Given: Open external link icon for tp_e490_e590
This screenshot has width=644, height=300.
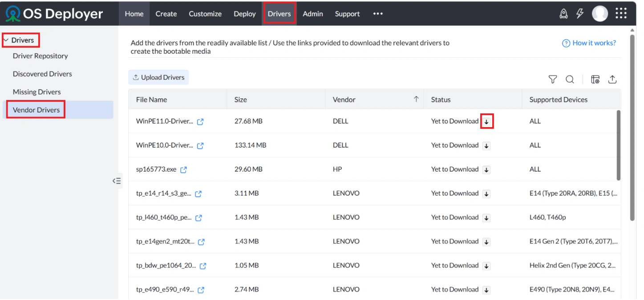Looking at the screenshot, I should [201, 290].
